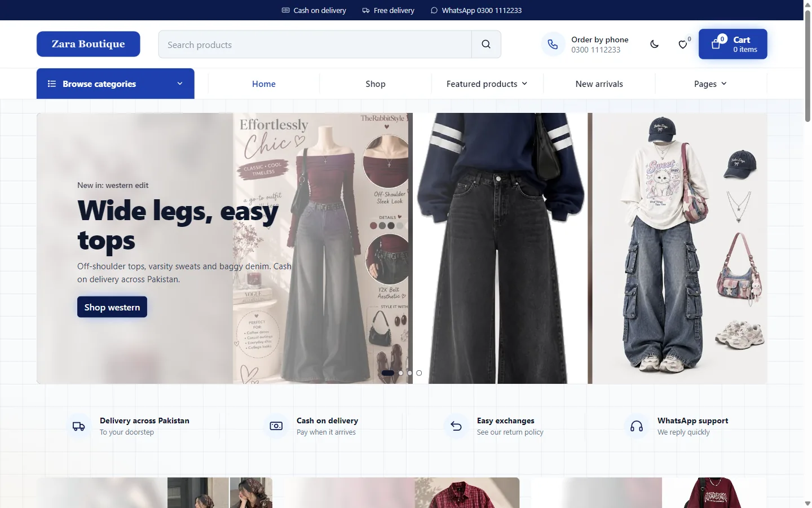Open the Cart button
This screenshot has height=508, width=812.
point(733,44)
